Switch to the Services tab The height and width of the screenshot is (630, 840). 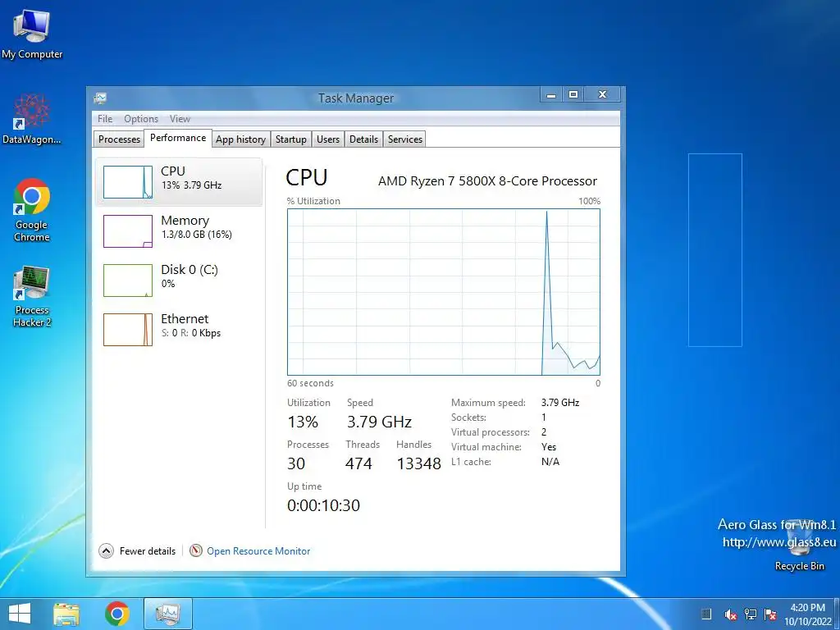coord(405,139)
